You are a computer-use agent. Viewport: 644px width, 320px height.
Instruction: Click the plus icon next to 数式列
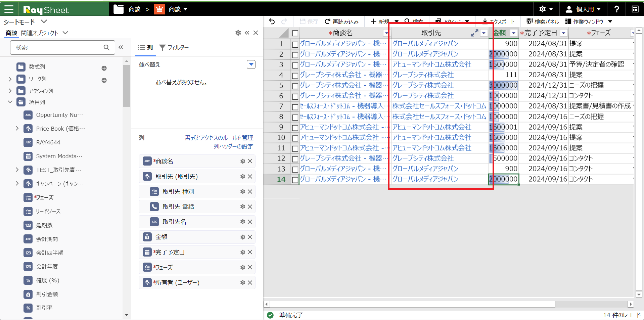click(x=104, y=68)
